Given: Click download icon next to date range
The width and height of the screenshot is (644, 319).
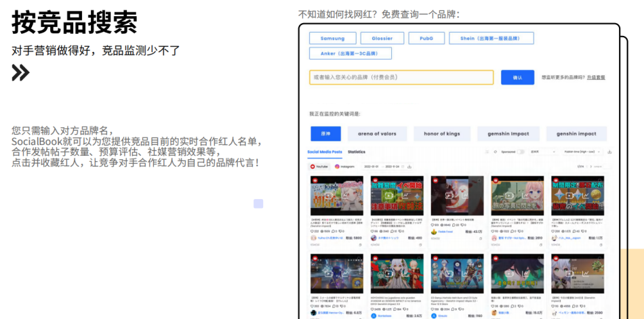Looking at the screenshot, I should click(x=409, y=167).
